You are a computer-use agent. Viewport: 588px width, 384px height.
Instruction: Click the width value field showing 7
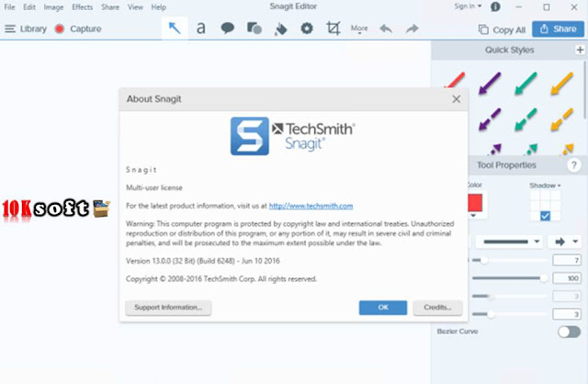point(567,260)
